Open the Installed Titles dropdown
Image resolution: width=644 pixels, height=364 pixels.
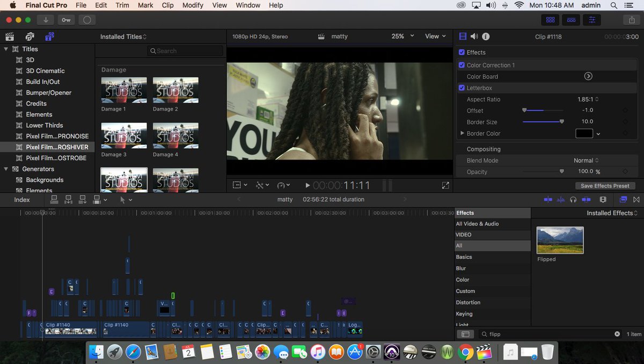123,37
